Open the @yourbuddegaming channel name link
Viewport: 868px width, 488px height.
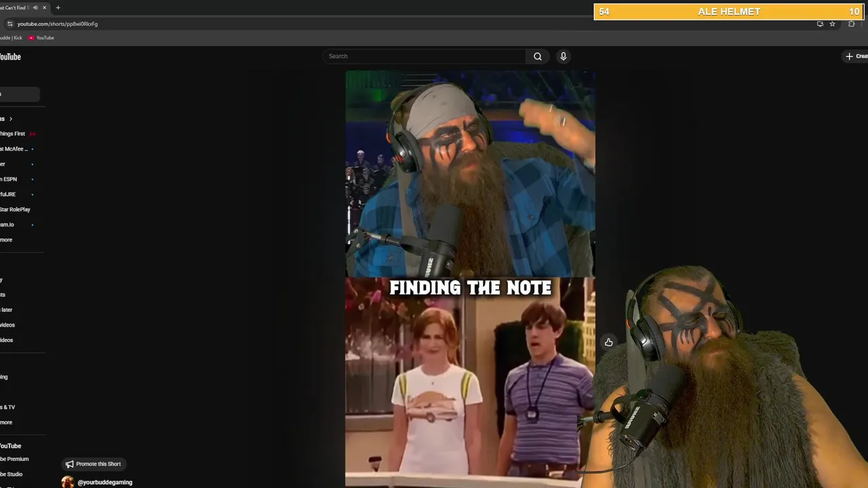pyautogui.click(x=105, y=483)
